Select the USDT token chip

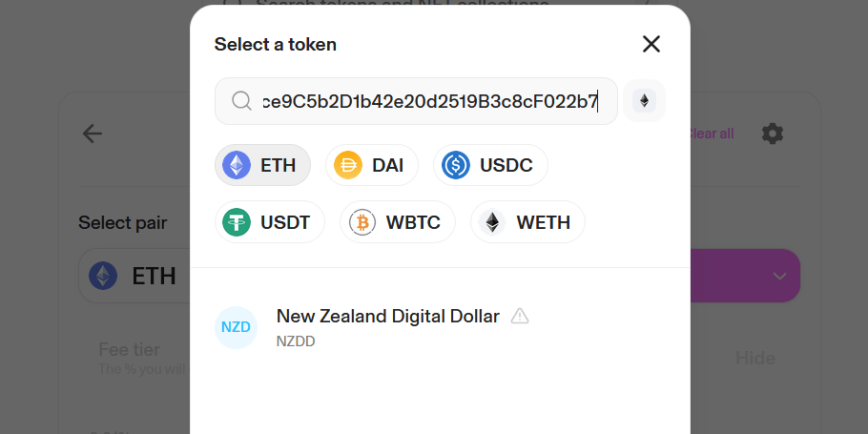pos(269,222)
